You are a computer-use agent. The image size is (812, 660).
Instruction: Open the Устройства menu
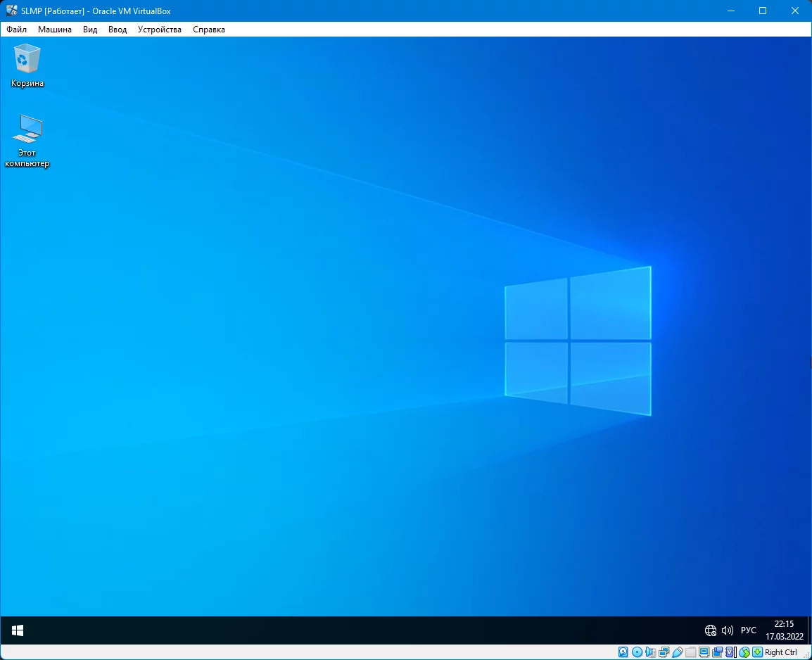pos(160,30)
